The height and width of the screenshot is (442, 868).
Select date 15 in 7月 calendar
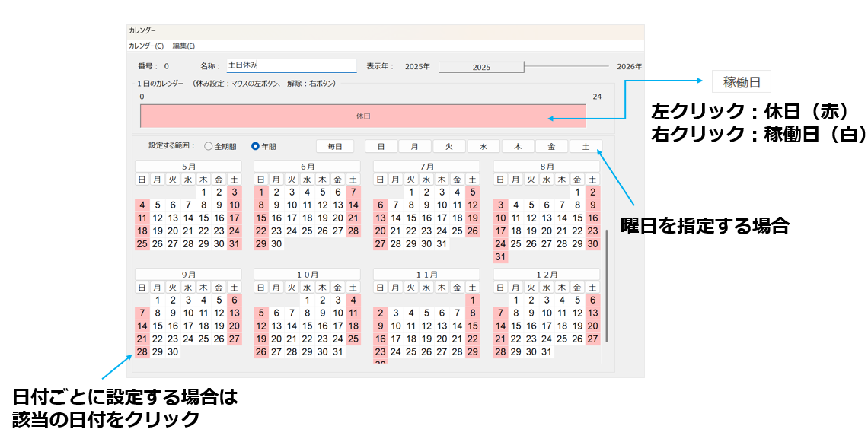[x=411, y=218]
